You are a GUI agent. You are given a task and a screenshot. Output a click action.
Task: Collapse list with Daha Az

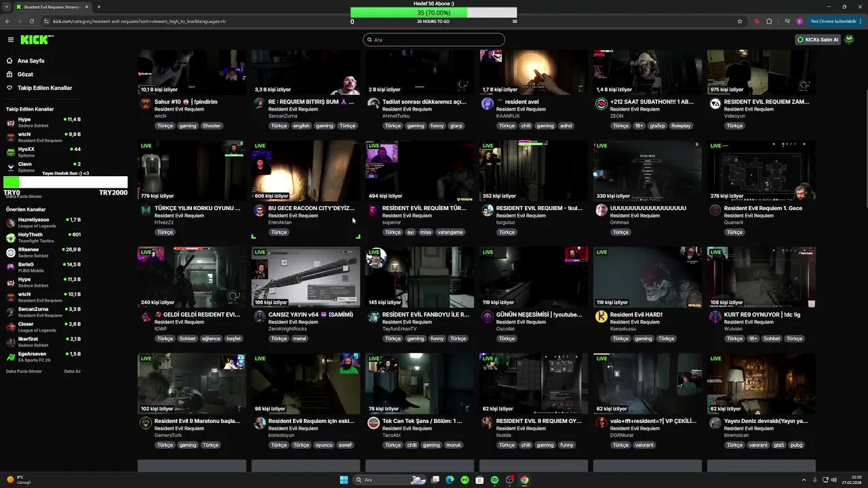(72, 371)
